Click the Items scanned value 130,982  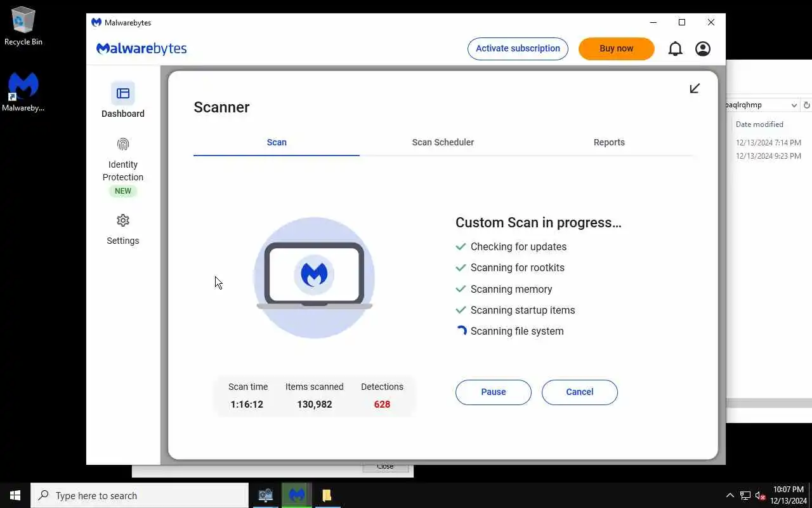point(315,404)
